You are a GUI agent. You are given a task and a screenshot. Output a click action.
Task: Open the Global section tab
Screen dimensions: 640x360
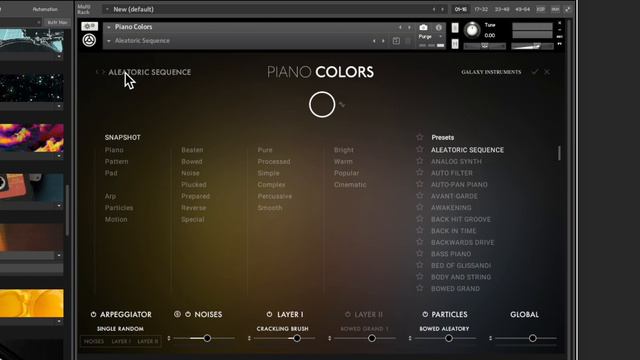pyautogui.click(x=524, y=314)
